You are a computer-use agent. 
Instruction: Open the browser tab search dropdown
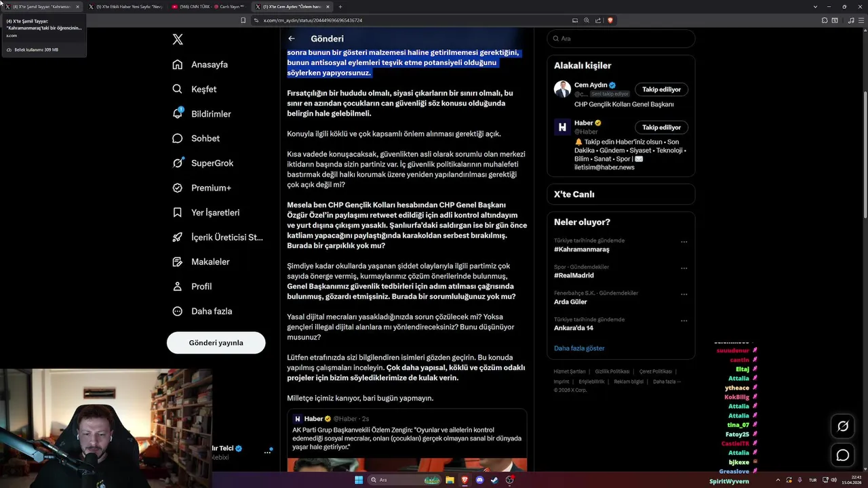815,7
